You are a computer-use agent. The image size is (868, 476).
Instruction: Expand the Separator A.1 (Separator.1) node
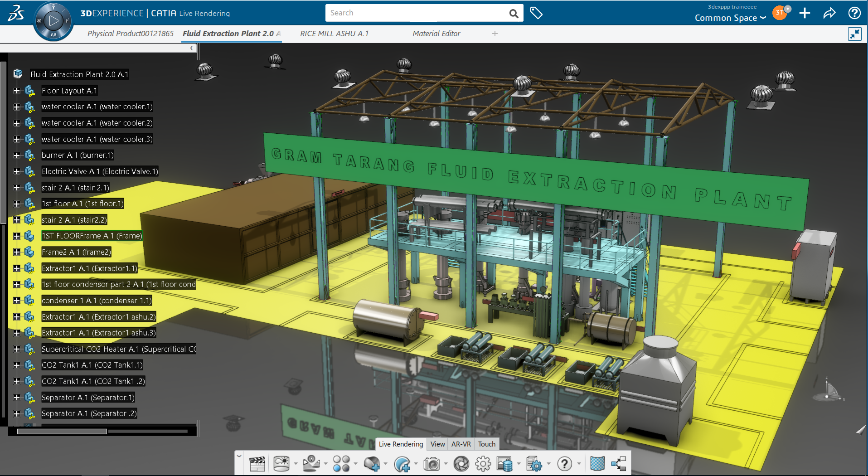point(17,398)
